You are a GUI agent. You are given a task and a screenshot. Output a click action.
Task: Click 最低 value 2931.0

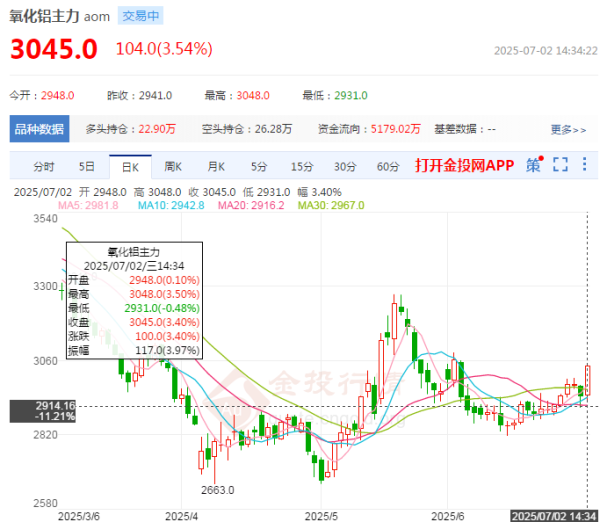(x=351, y=95)
